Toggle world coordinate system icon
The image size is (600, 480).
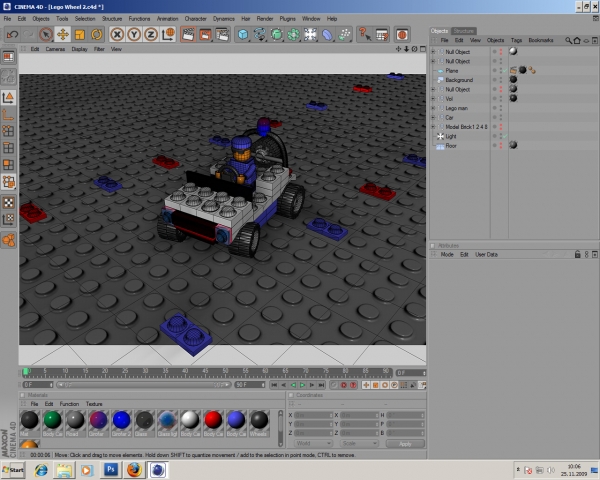click(x=168, y=34)
